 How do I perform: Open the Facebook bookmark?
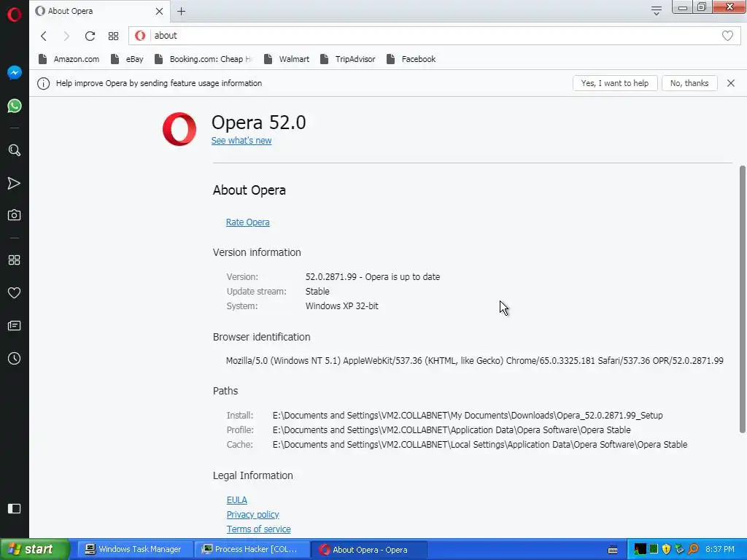coord(411,59)
